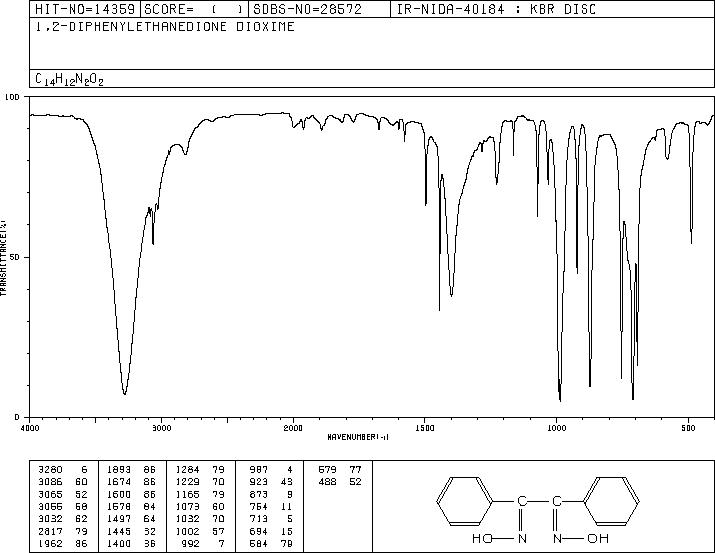
Task: Click the 1000 tick label on x-axis
Action: point(556,428)
